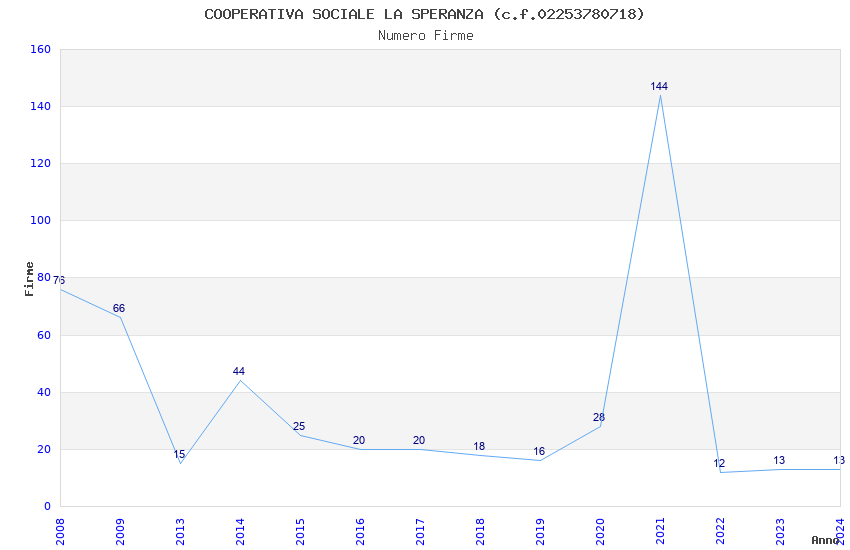Click the Anno x-axis label
The height and width of the screenshot is (550, 850).
coord(825,540)
